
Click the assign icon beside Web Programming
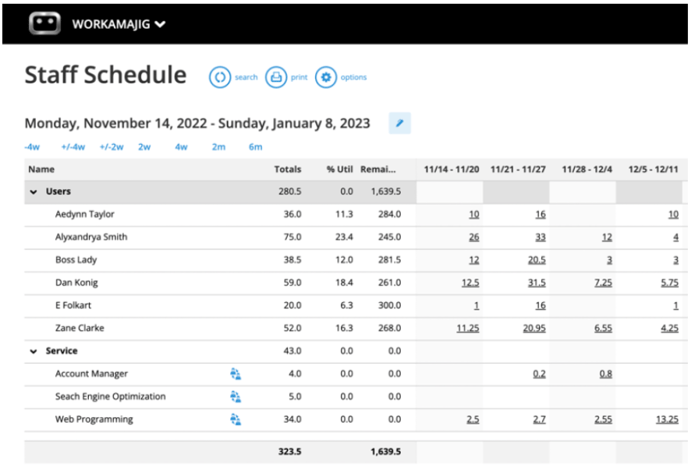235,420
